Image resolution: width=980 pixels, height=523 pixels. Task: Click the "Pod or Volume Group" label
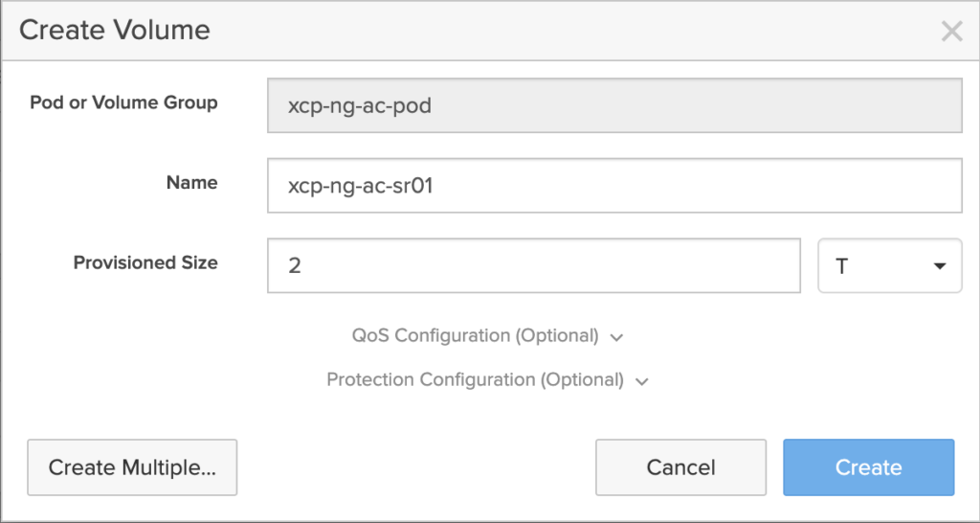pos(123,102)
